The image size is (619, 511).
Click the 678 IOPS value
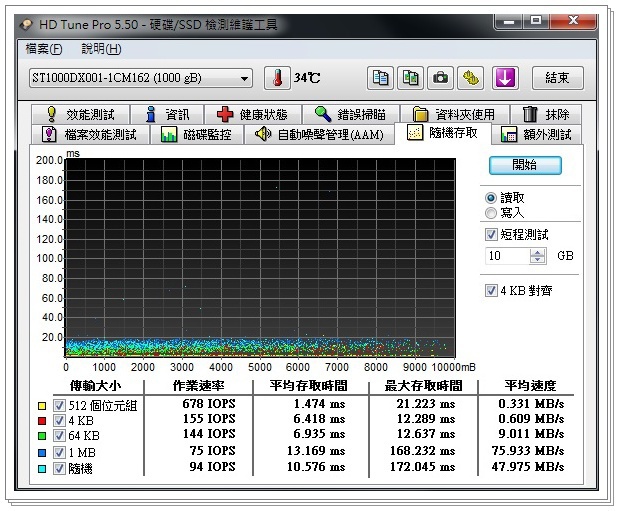pos(209,404)
